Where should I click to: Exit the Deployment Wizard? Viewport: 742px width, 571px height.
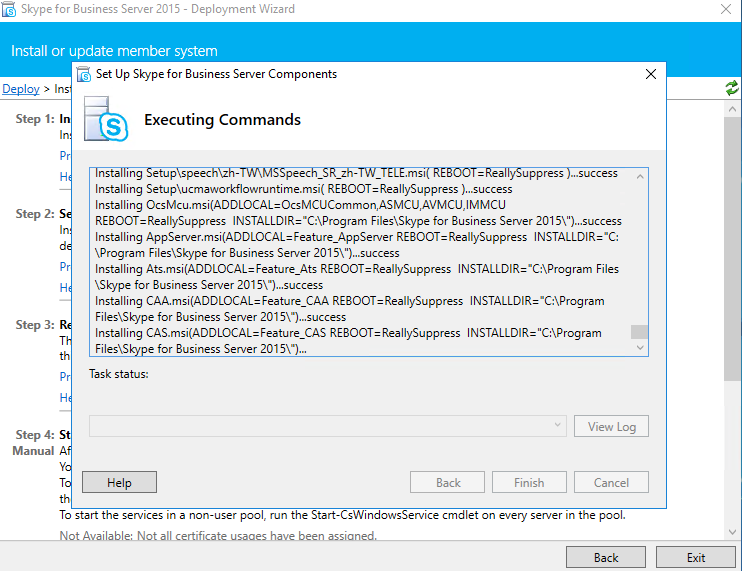click(x=695, y=557)
